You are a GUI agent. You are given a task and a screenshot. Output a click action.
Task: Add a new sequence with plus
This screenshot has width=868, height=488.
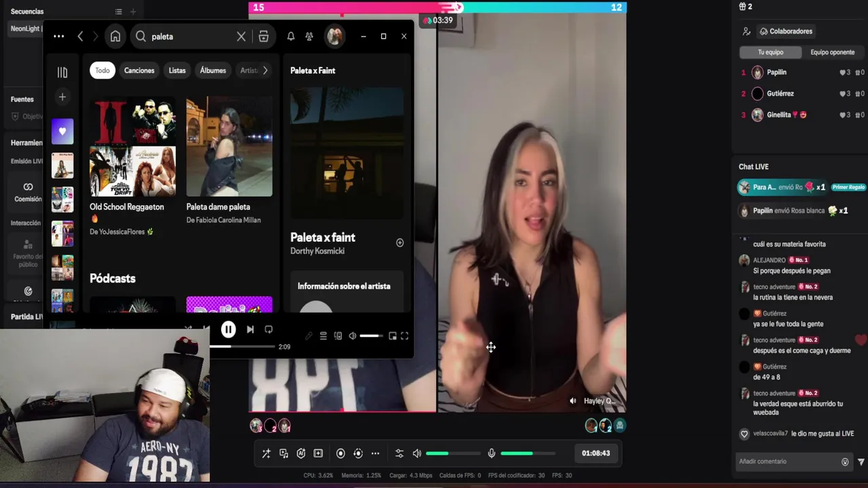pyautogui.click(x=133, y=12)
